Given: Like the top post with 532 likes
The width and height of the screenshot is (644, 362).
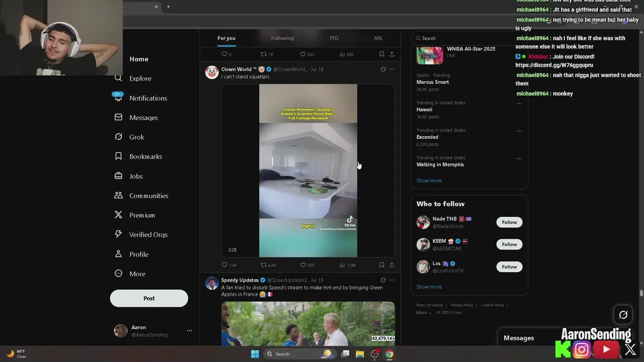Looking at the screenshot, I should click(x=303, y=54).
